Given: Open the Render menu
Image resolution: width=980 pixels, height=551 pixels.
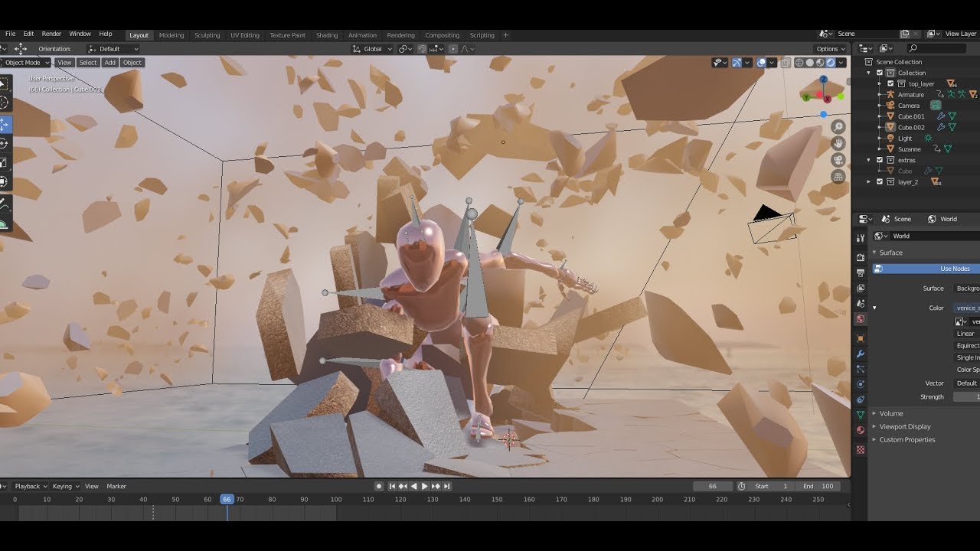Looking at the screenshot, I should [51, 34].
